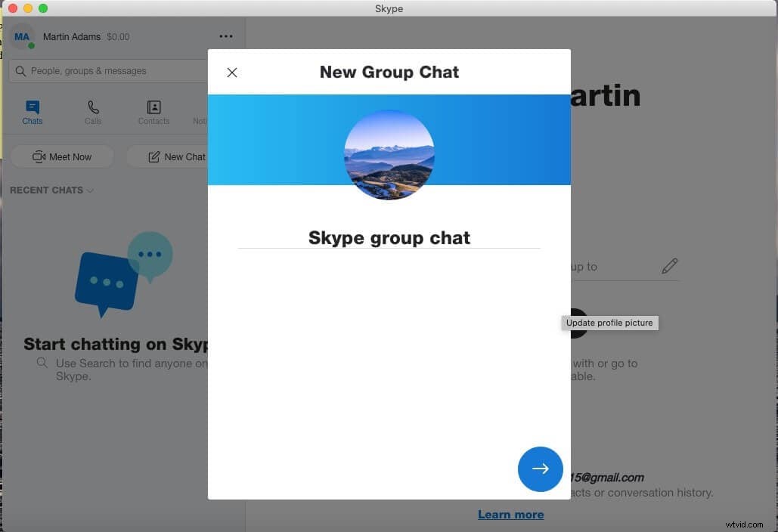Edit the Skype group chat name field
778x532 pixels.
pos(389,237)
